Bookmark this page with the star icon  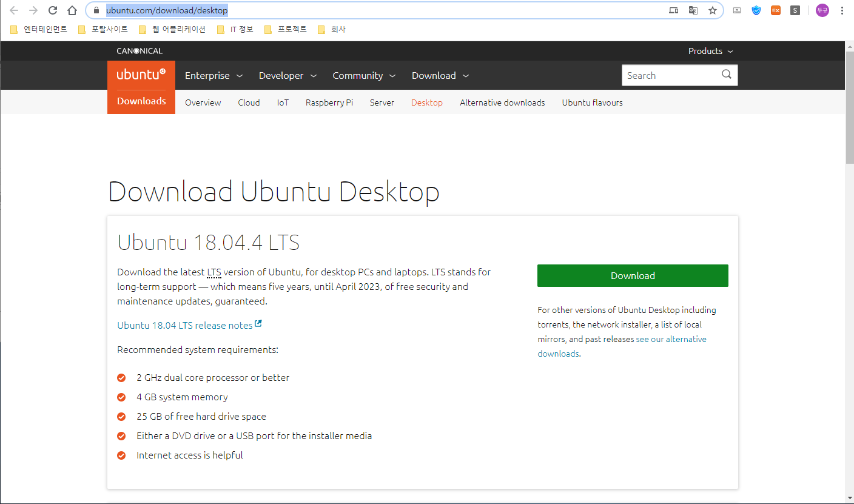(713, 10)
